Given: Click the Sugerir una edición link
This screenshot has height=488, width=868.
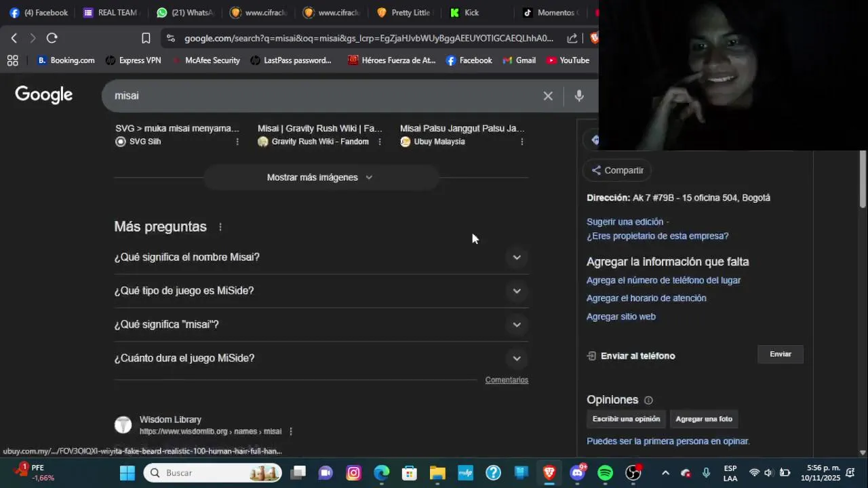Looking at the screenshot, I should 625,222.
